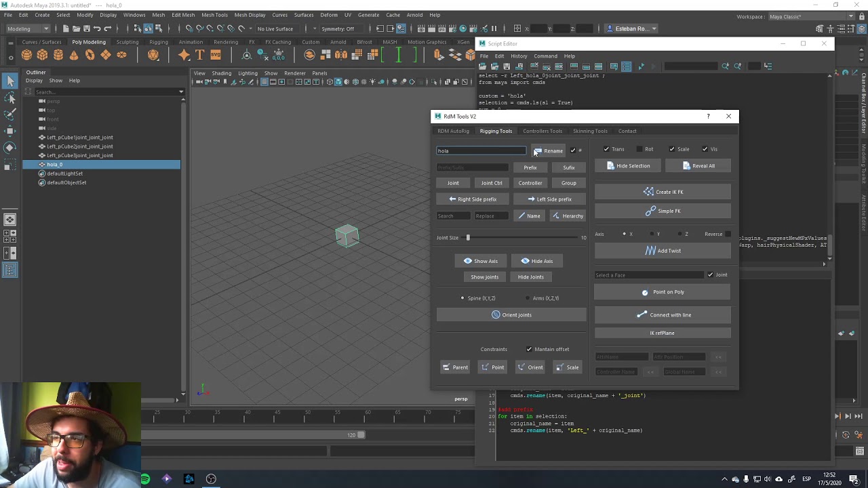
Task: Click the Create IK FK button
Action: tap(663, 192)
